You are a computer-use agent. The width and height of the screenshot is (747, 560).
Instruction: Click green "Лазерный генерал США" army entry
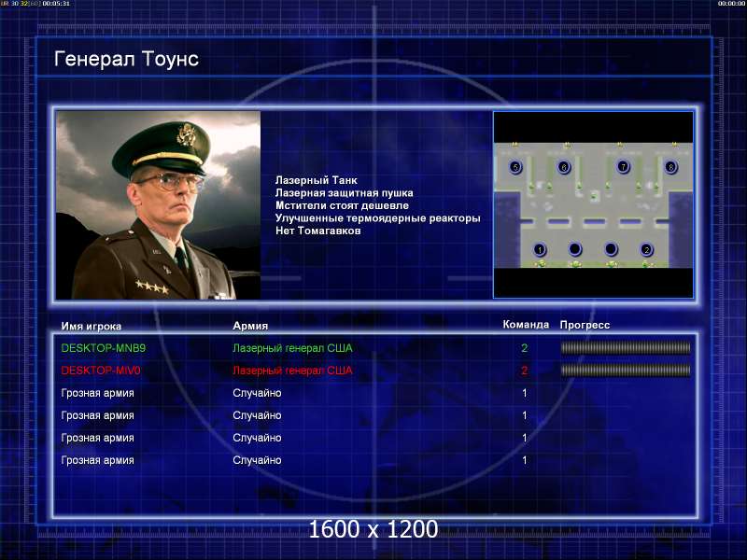point(292,348)
